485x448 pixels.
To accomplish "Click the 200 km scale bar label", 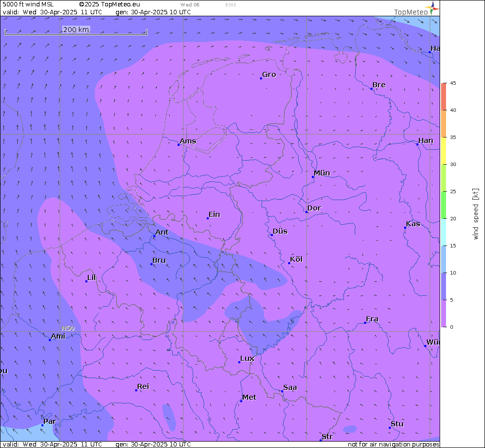I will (x=76, y=30).
